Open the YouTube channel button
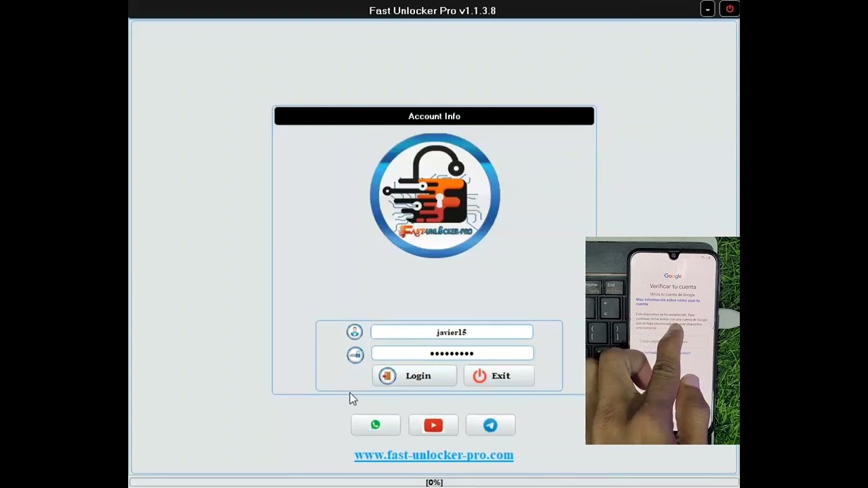 433,425
